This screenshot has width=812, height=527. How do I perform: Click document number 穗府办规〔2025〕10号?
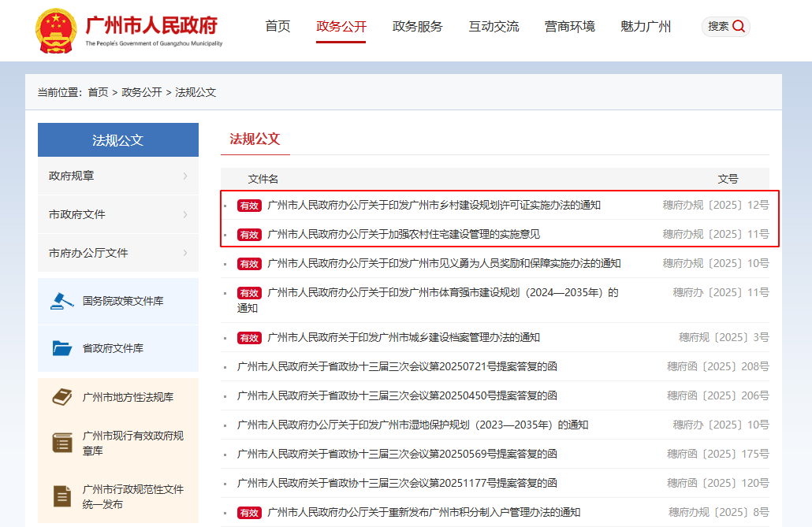(716, 263)
